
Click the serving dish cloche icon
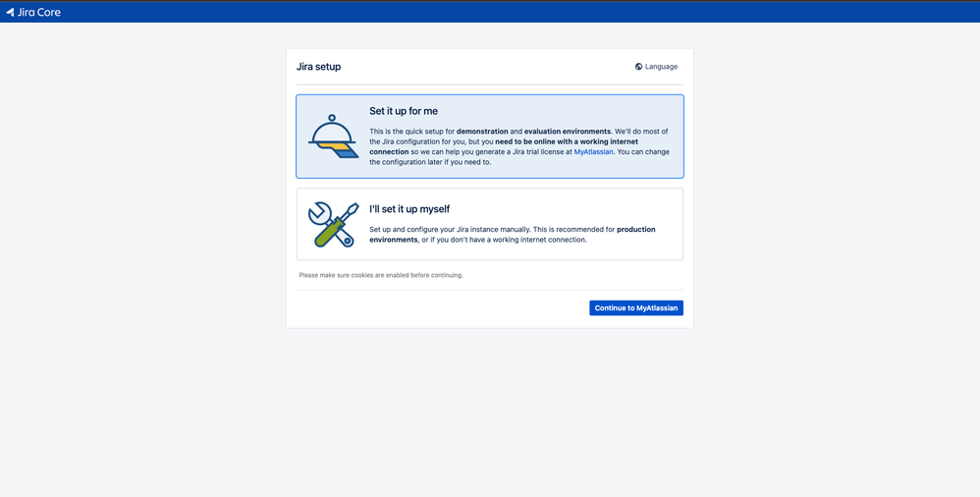coord(333,137)
